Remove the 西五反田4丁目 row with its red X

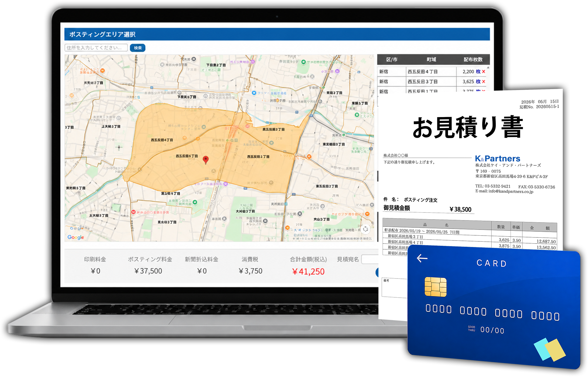tap(484, 72)
